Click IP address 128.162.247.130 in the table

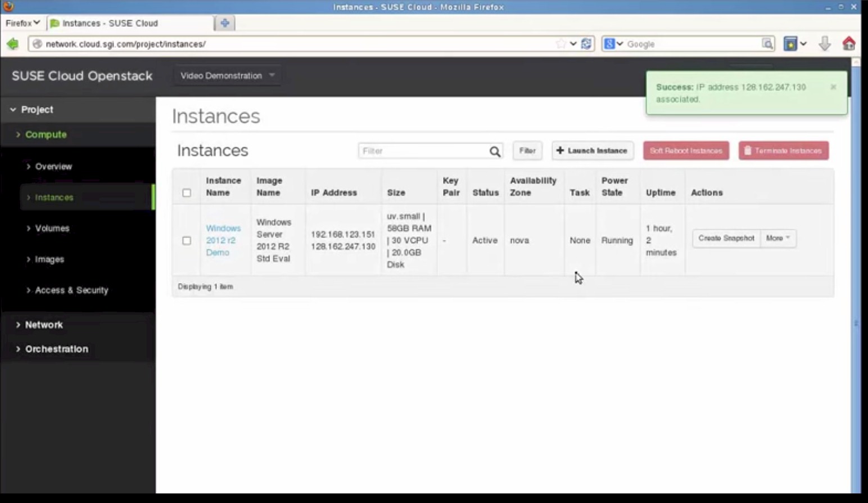[343, 246]
